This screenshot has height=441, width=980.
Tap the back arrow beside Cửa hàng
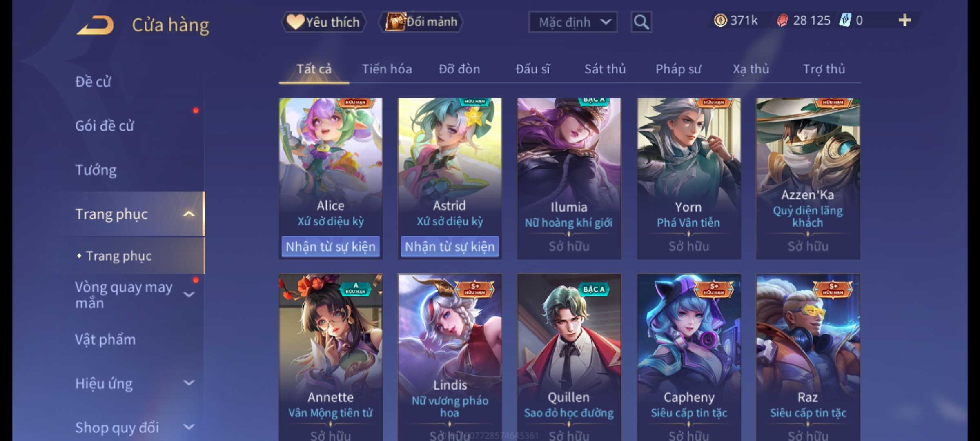tap(95, 25)
